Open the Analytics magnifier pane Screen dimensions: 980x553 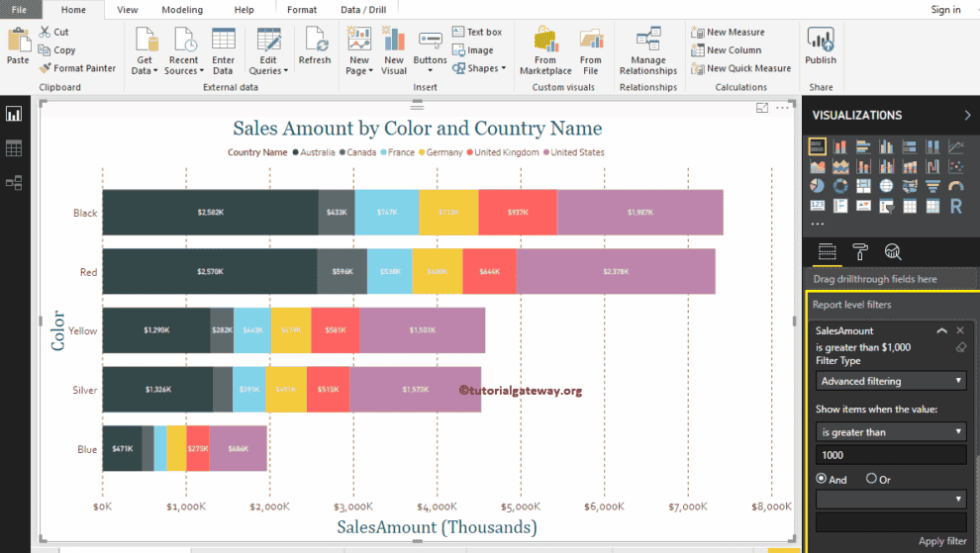click(x=893, y=252)
